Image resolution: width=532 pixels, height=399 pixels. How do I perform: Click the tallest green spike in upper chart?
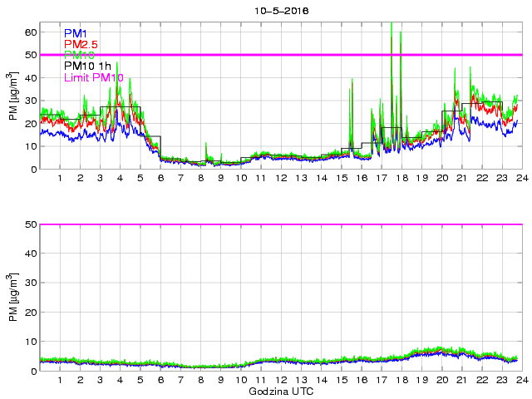[x=392, y=27]
